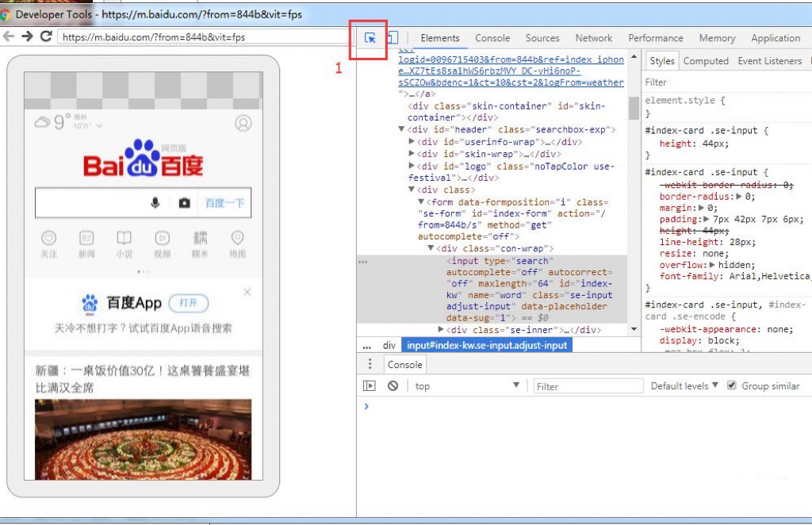Click the DevTools URL address field
Viewport: 812px width, 525px height.
pyautogui.click(x=205, y=36)
